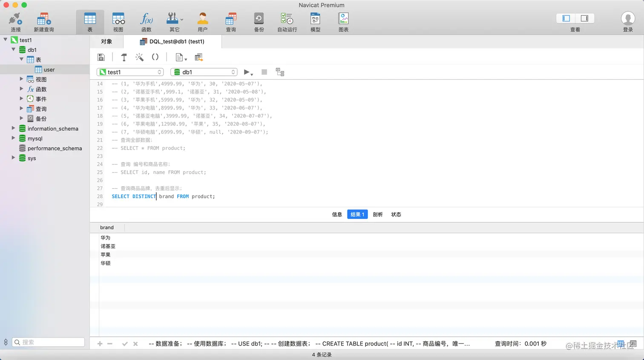Expand the Queries (查询) tree node
The width and height of the screenshot is (644, 360).
coord(21,108)
